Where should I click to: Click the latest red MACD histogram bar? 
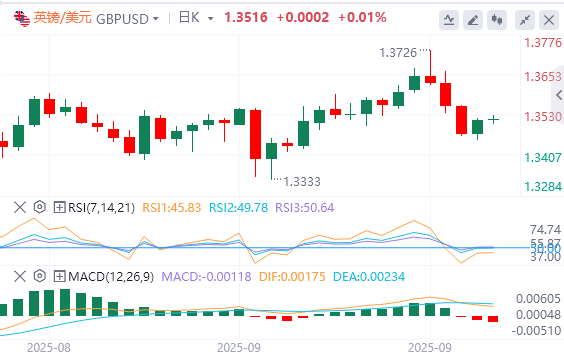point(493,319)
